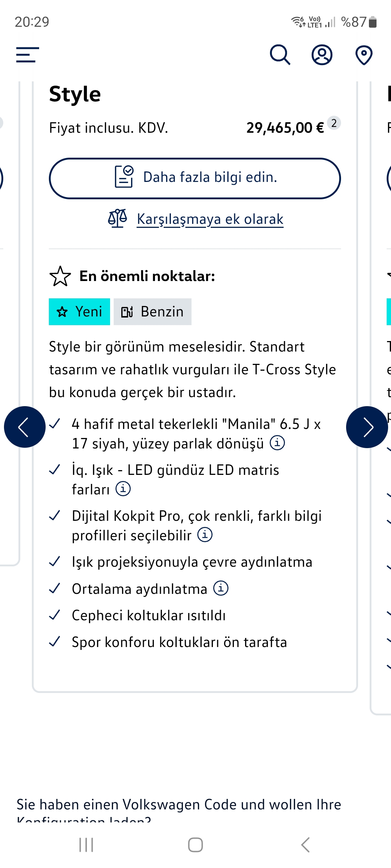The image size is (391, 868).
Task: Open the hamburger menu
Action: (x=28, y=55)
